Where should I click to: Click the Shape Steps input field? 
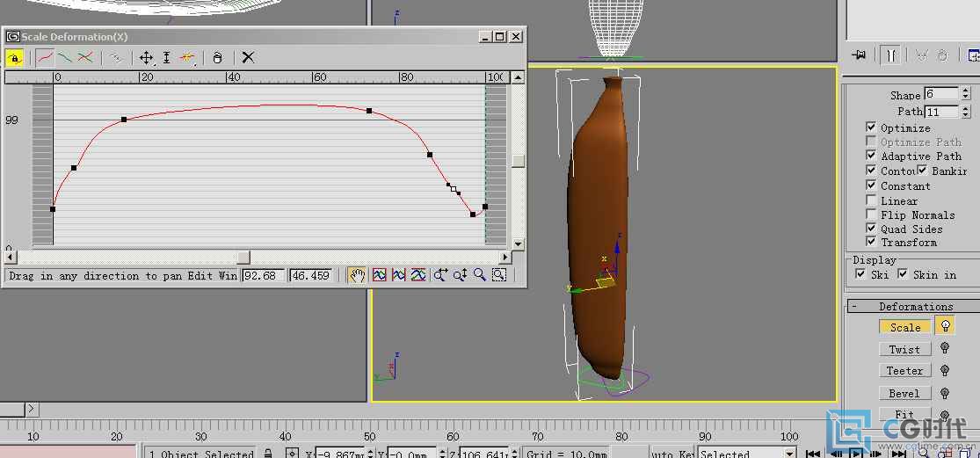point(942,94)
